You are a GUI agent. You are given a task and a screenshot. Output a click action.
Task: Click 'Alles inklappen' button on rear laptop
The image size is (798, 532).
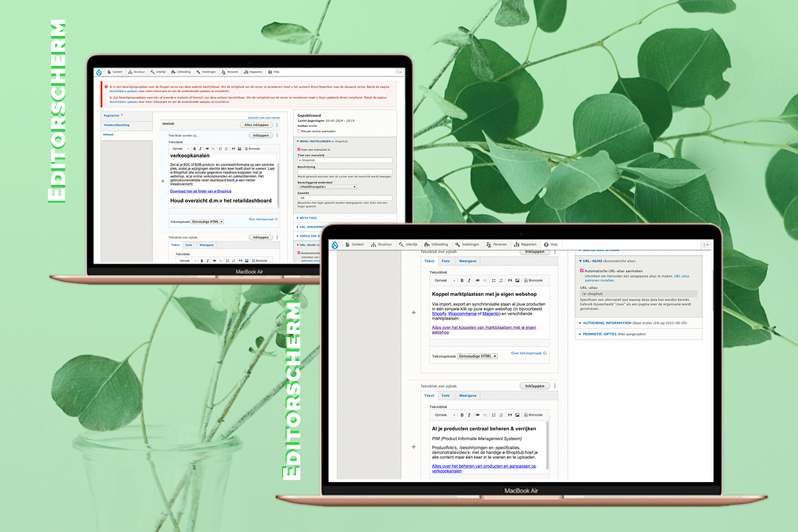(x=257, y=124)
